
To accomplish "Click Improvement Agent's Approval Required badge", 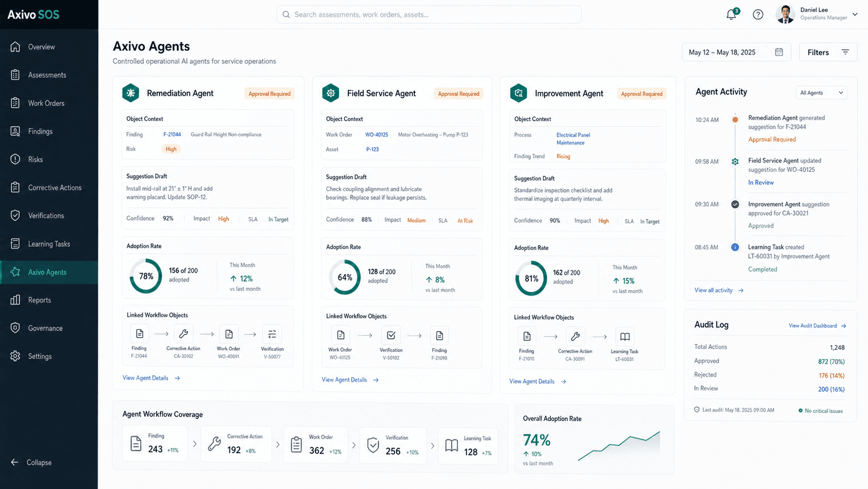I will pyautogui.click(x=642, y=94).
